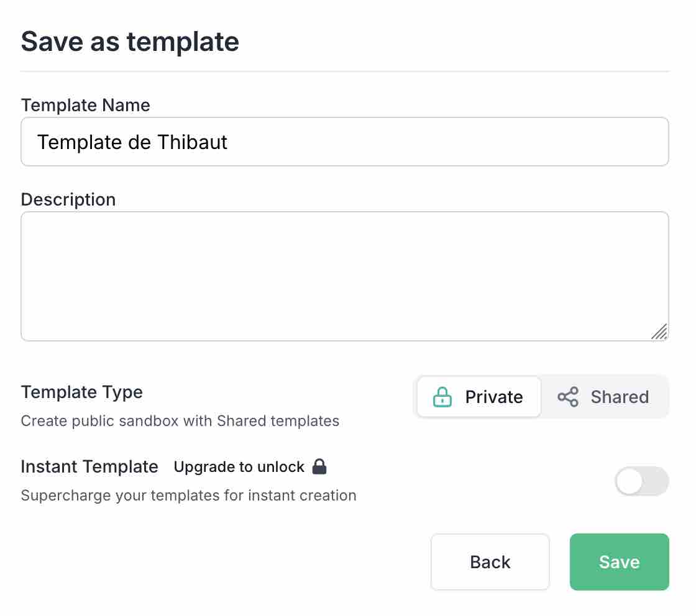Click the Template Type label

(81, 392)
